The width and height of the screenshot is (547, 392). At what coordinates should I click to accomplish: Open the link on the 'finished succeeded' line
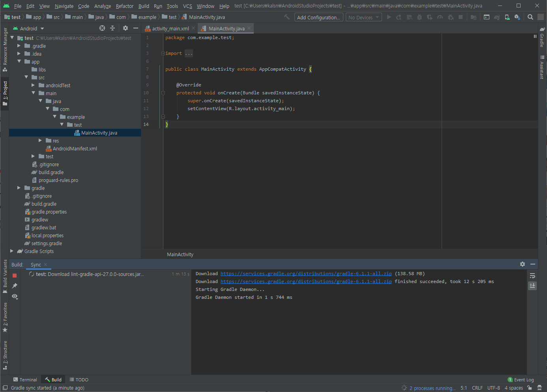coord(306,281)
